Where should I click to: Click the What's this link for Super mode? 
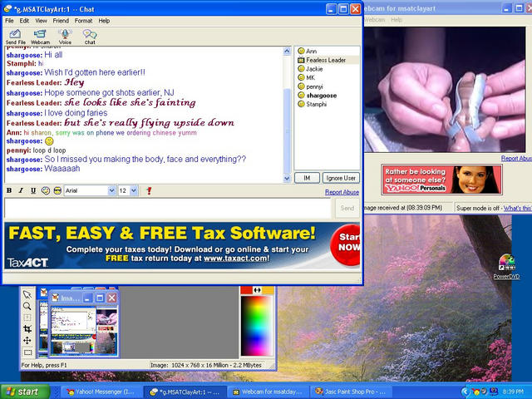point(517,208)
